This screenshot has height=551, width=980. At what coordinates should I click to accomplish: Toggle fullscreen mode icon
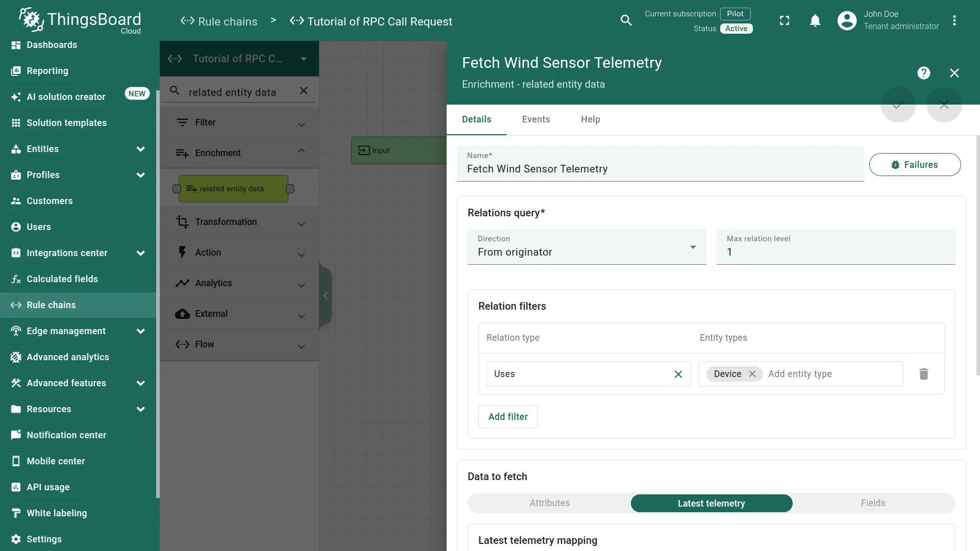click(785, 21)
